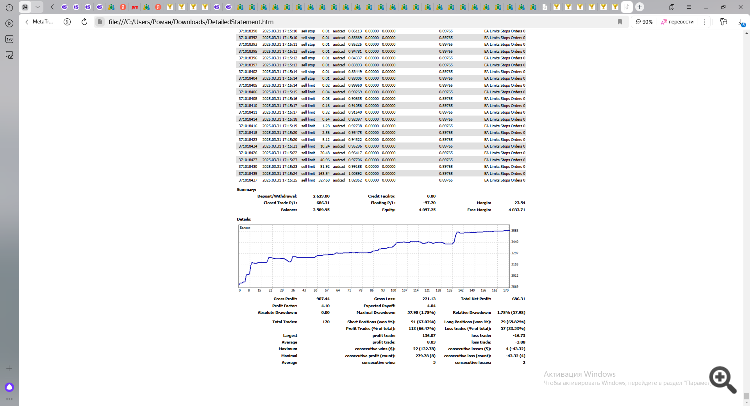Open the downloads arrow icon
Screen dimensions: 750x406
[x=742, y=22]
